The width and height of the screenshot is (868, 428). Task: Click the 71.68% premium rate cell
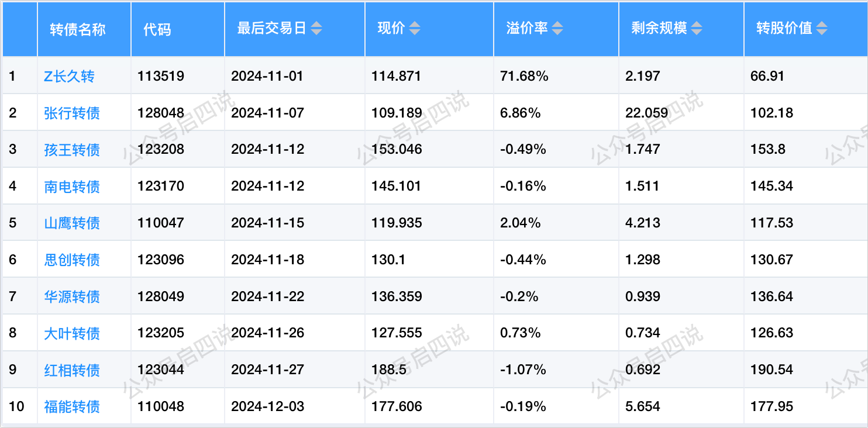click(524, 76)
